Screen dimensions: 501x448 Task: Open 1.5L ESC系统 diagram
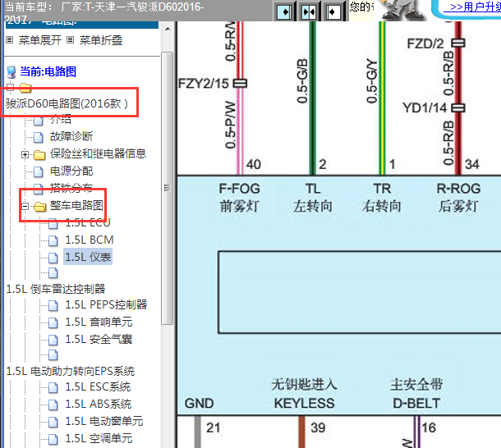(98, 387)
